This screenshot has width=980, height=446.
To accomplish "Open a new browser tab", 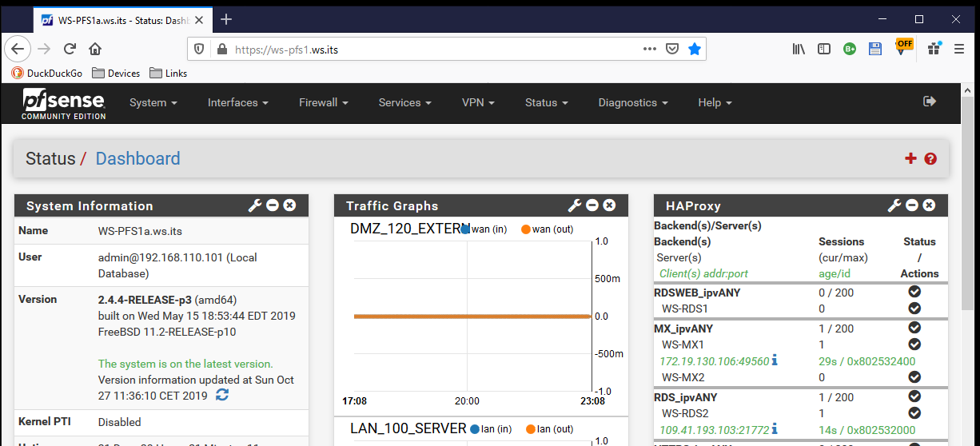I will pyautogui.click(x=226, y=19).
